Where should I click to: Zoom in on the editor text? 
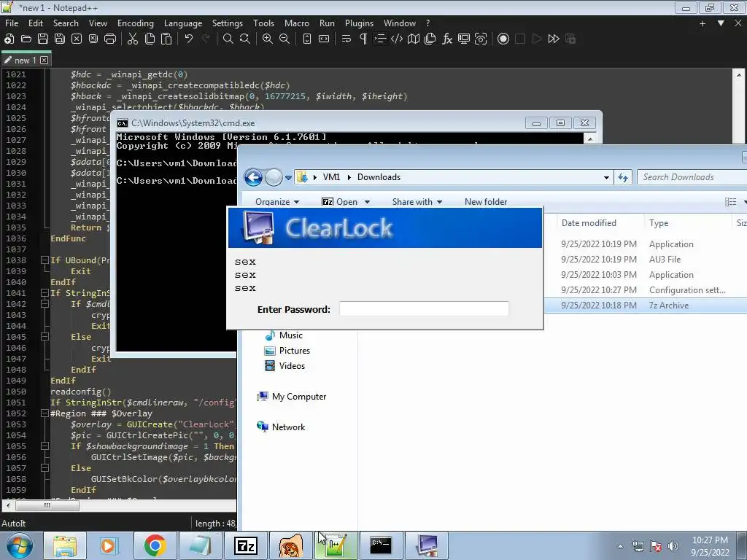coord(267,39)
